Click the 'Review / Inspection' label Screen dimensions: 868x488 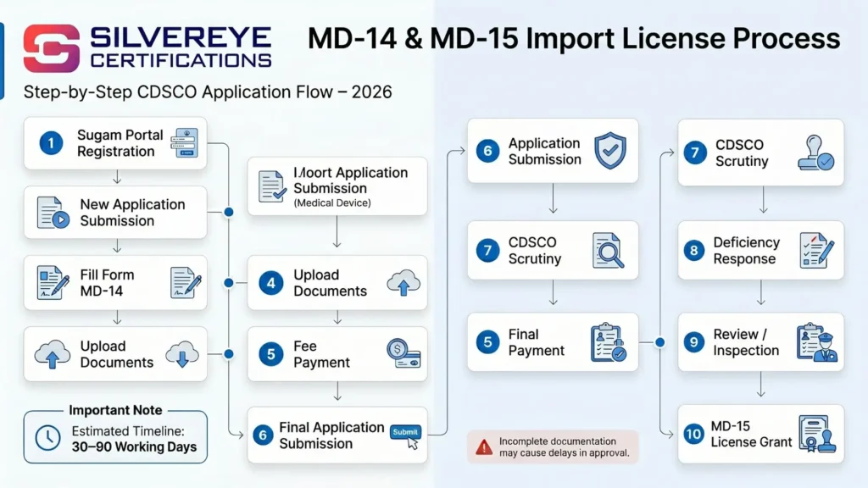pyautogui.click(x=746, y=342)
